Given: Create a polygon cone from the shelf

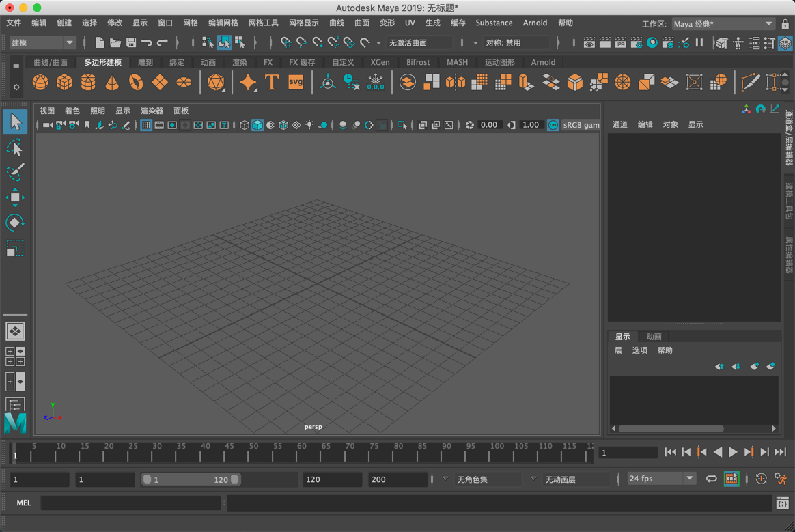Looking at the screenshot, I should 111,82.
